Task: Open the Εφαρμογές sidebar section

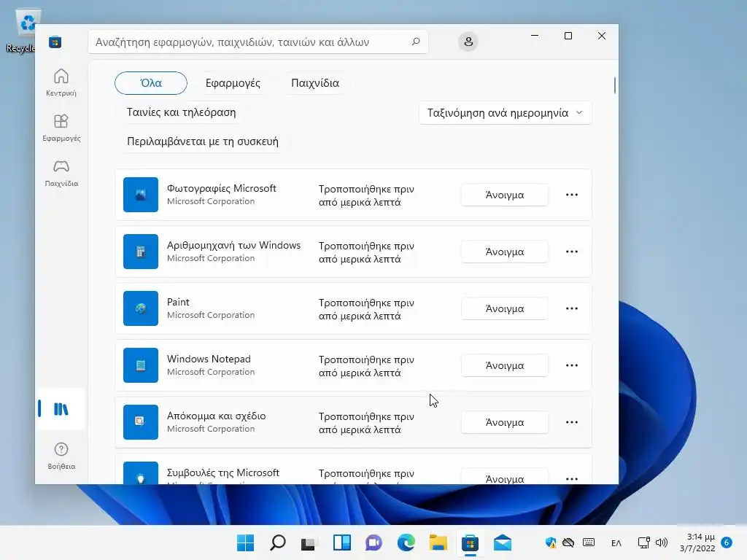Action: pos(61,128)
